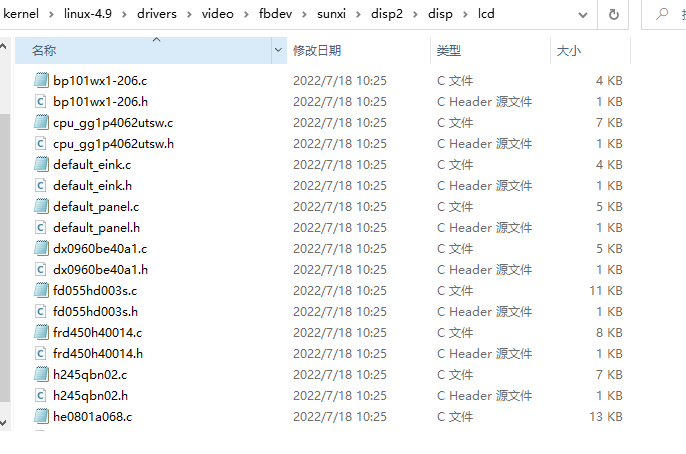Select the default_panel.c file icon
This screenshot has height=454, width=686.
tap(41, 206)
